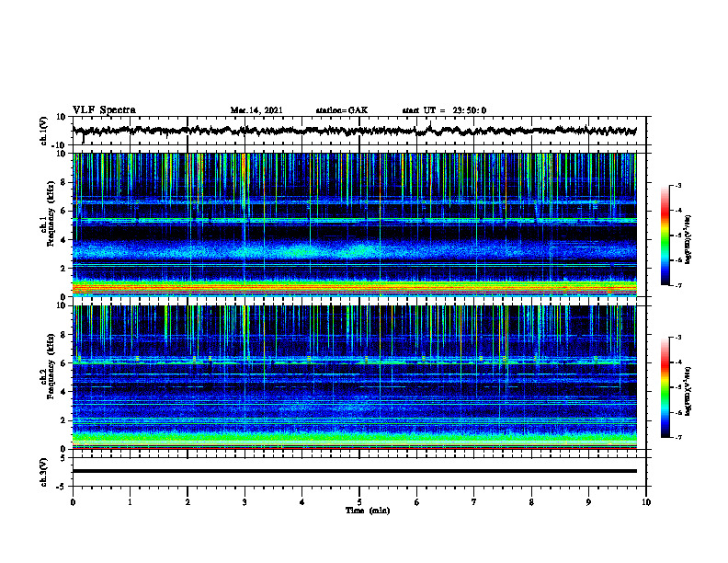Click the '-3' label on ch.1 colorbar

pos(677,185)
